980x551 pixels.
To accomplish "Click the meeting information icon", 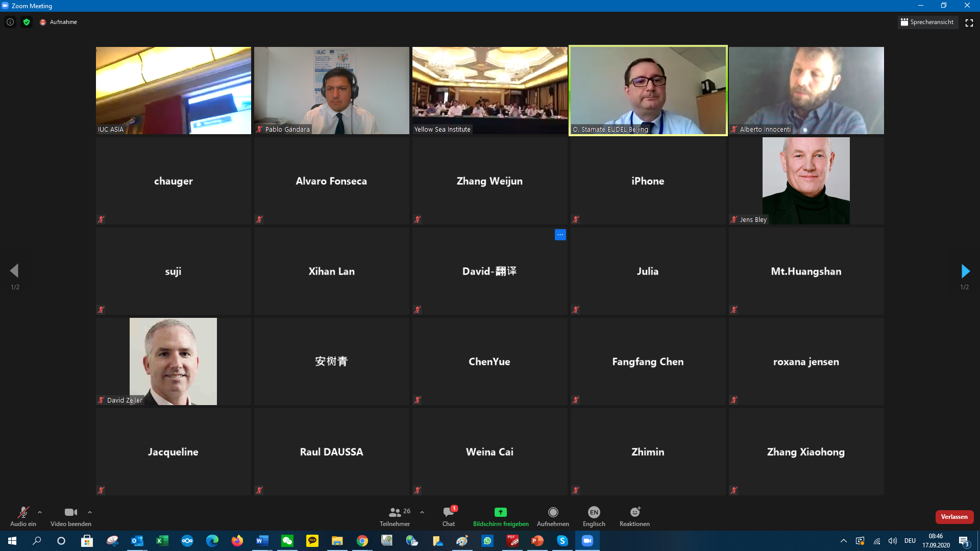I will click(x=10, y=22).
